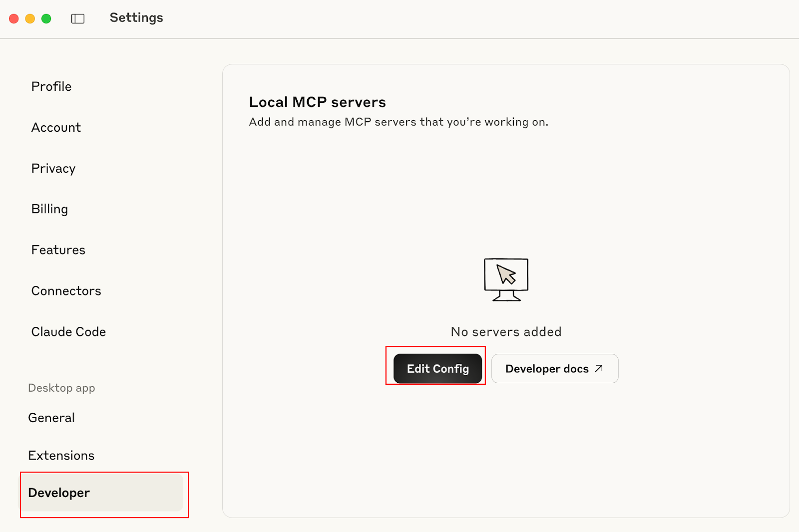Go to Account settings
Image resolution: width=799 pixels, height=532 pixels.
pos(56,127)
